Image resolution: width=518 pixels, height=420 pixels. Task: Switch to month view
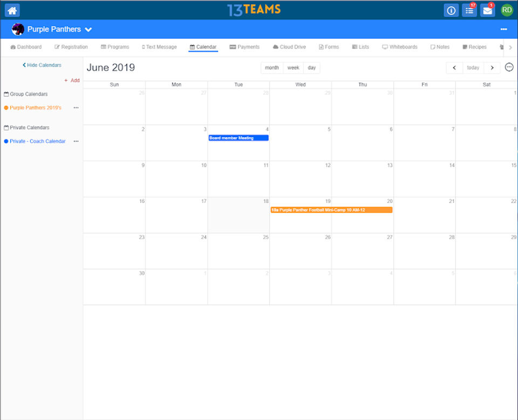272,67
